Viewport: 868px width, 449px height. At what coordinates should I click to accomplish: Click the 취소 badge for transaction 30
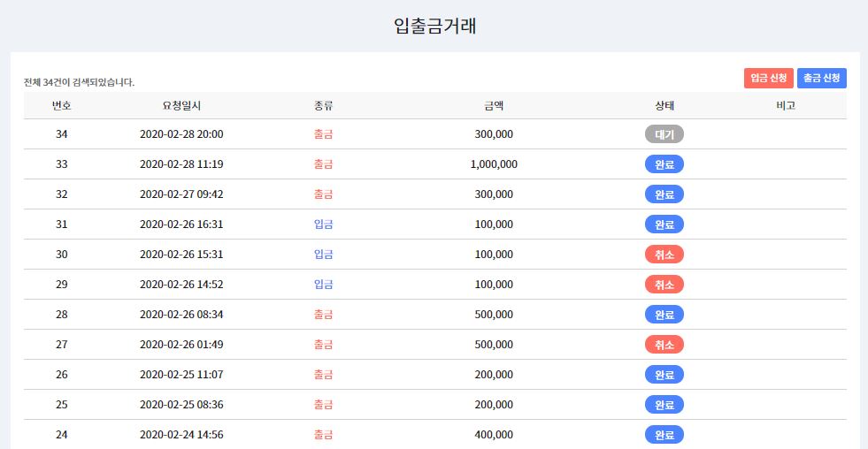[x=664, y=255]
